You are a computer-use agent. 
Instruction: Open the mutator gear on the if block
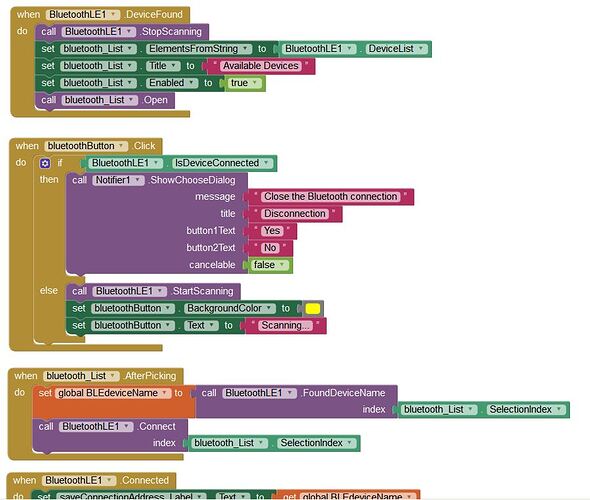point(45,163)
